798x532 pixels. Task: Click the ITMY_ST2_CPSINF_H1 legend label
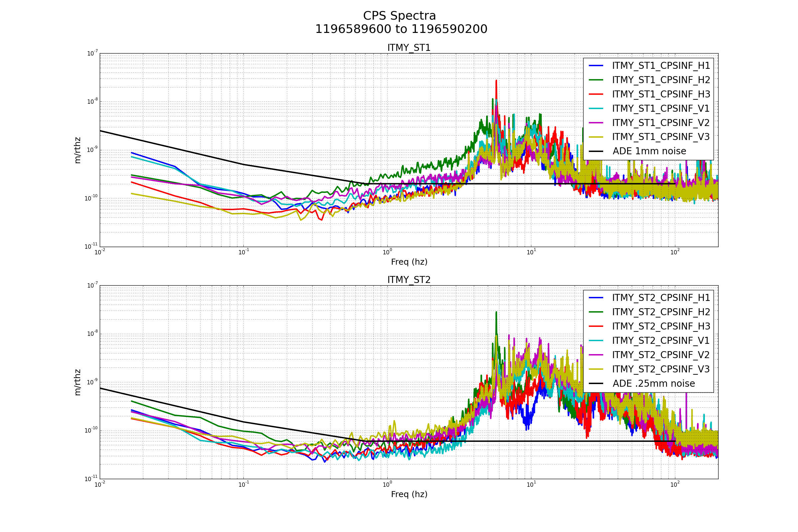[661, 298]
